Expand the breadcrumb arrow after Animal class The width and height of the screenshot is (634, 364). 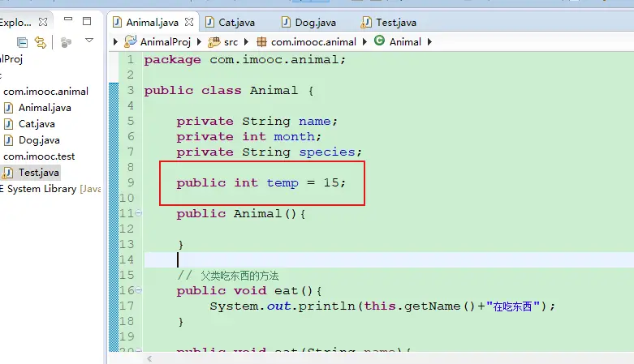coord(429,41)
